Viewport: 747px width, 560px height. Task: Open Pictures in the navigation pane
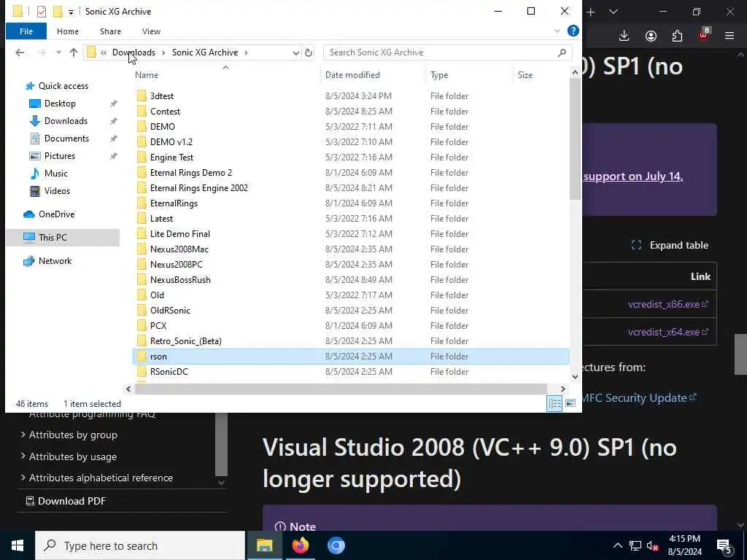point(60,156)
